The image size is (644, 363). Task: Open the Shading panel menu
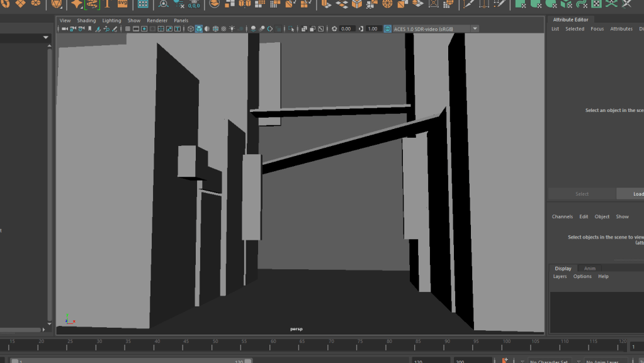point(86,21)
